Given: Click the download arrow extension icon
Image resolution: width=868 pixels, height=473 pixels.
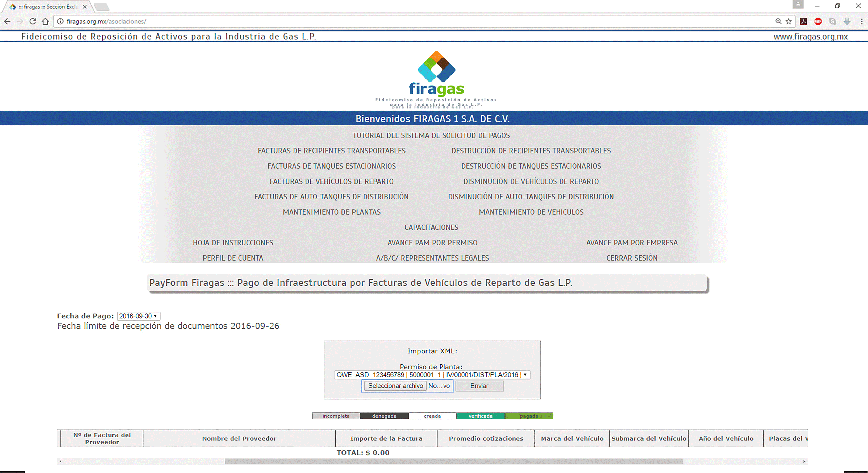Looking at the screenshot, I should coord(847,21).
